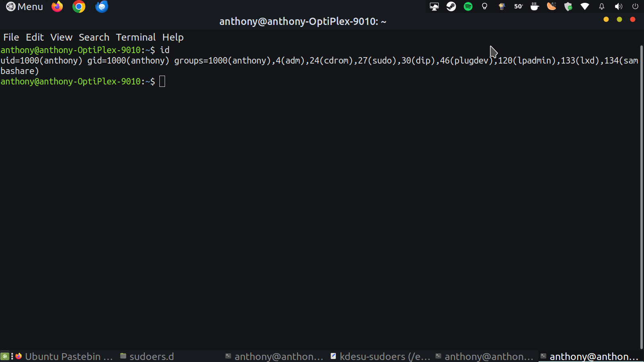Screen dimensions: 644x362
Task: Click the volume speaker icon
Action: tap(619, 6)
